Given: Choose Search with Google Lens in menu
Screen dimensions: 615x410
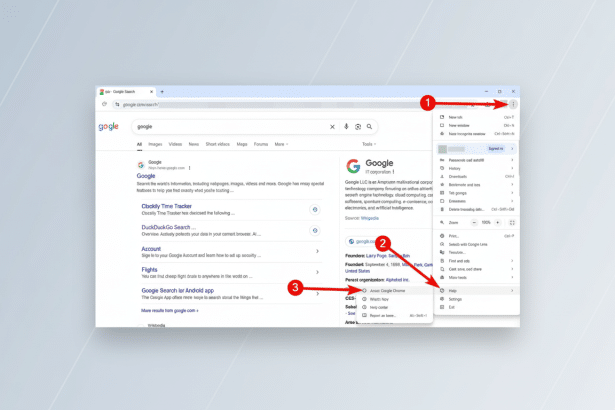Looking at the screenshot, I should coord(477,244).
